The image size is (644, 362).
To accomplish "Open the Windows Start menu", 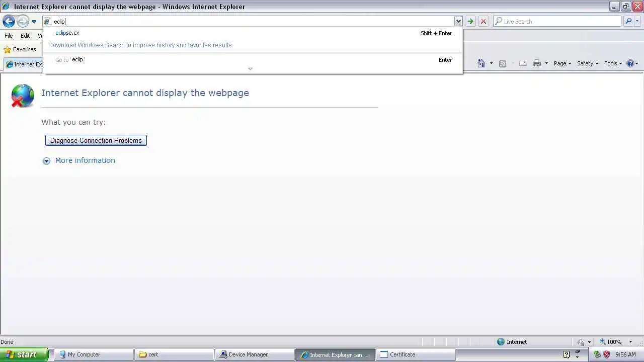I will point(24,354).
